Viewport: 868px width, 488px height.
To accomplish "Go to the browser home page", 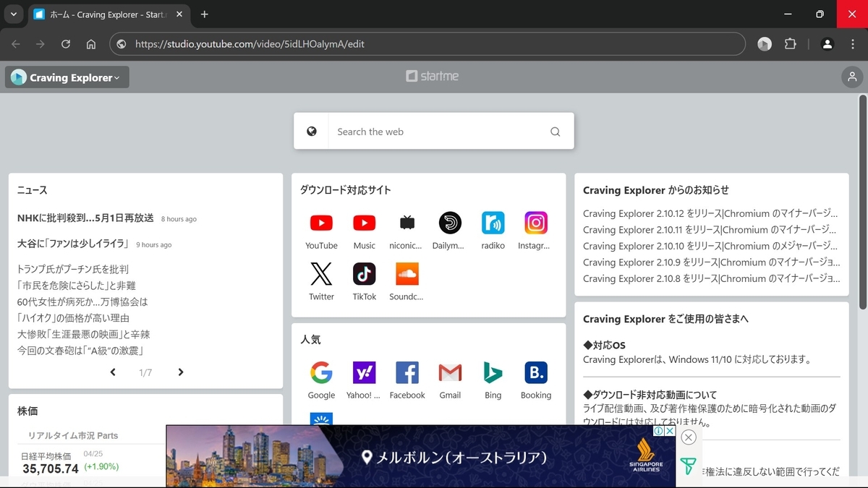I will click(x=91, y=44).
